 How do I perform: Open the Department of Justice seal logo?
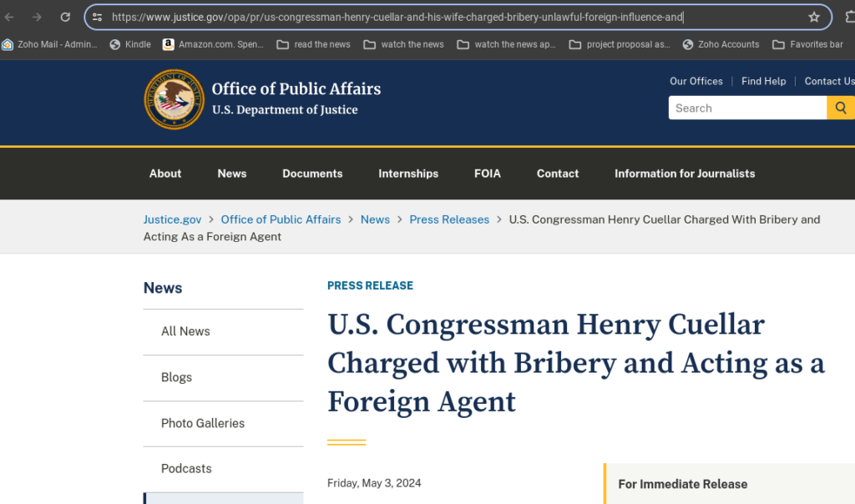(x=174, y=99)
